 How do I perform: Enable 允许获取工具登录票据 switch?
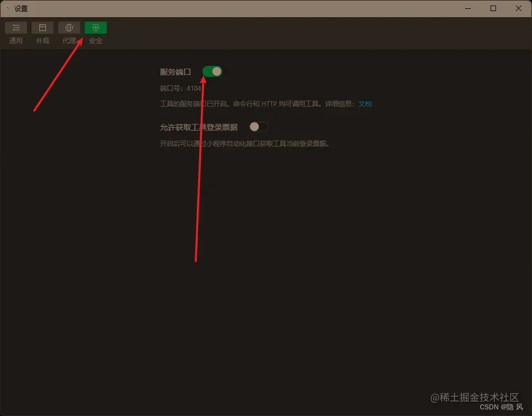pos(259,127)
